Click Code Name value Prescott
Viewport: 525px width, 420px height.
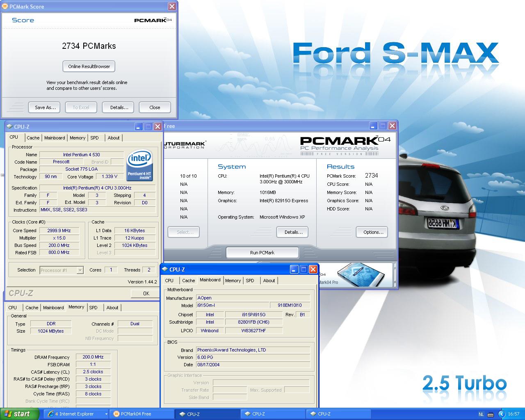click(61, 162)
